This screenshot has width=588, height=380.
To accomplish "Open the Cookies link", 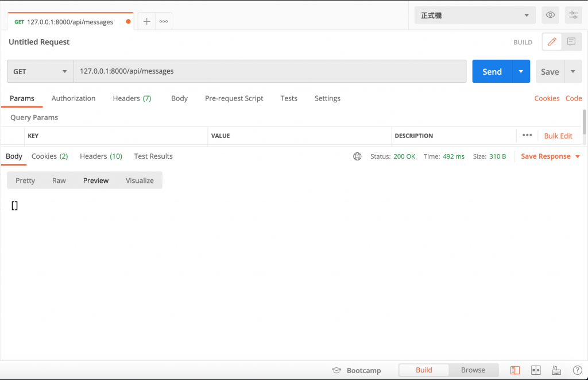I will pyautogui.click(x=547, y=98).
